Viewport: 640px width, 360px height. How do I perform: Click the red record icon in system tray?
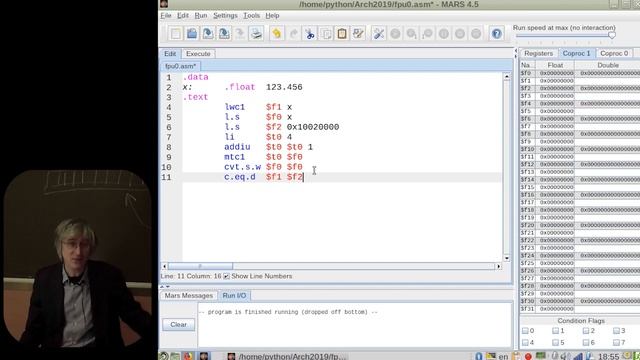[528, 356]
